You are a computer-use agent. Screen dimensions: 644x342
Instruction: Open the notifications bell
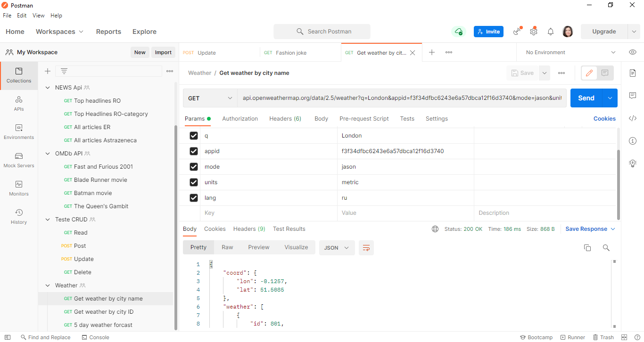click(551, 32)
